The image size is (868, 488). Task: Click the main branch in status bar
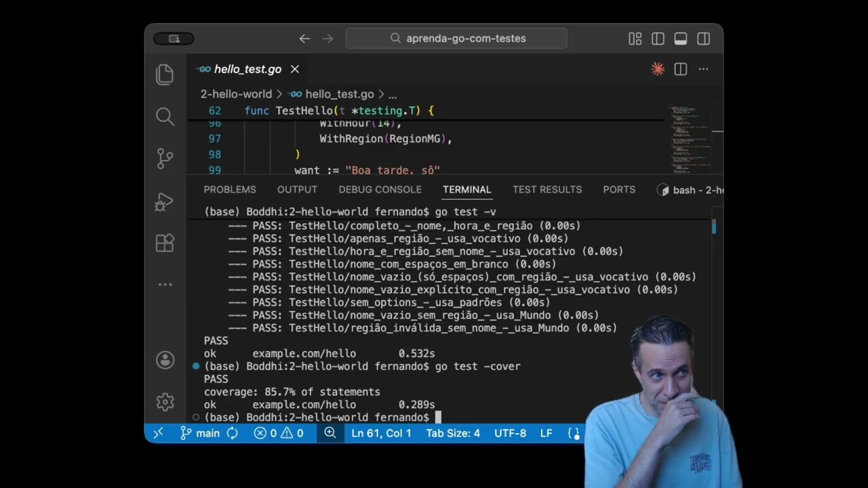[199, 433]
